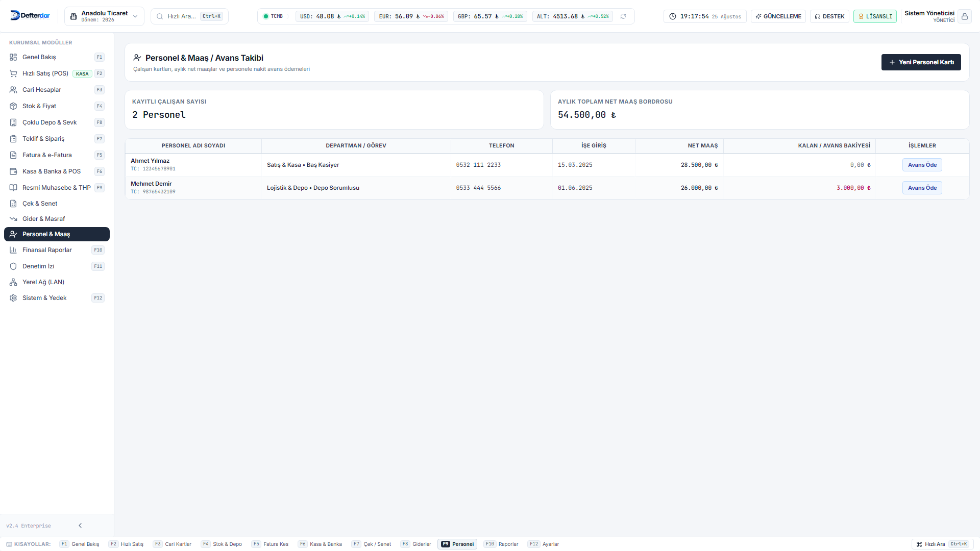The image size is (980, 551).
Task: Click F6 Kasa & Banka shortcut in footer
Action: tap(320, 544)
